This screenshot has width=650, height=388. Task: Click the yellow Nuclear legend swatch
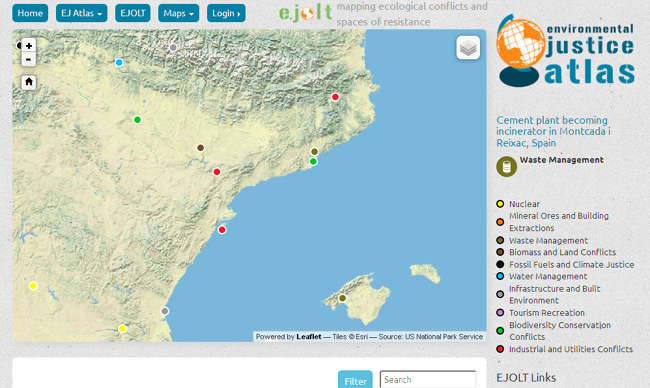click(500, 204)
